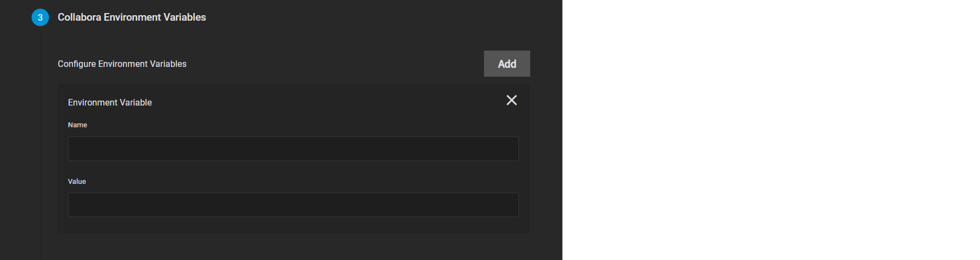This screenshot has width=980, height=260.
Task: Click the empty box under Value
Action: (x=293, y=205)
